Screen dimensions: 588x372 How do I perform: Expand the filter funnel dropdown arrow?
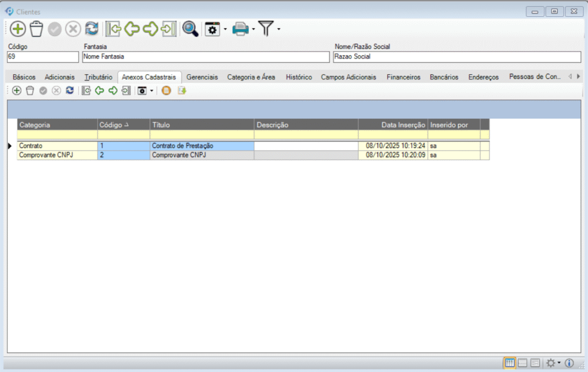tap(278, 29)
